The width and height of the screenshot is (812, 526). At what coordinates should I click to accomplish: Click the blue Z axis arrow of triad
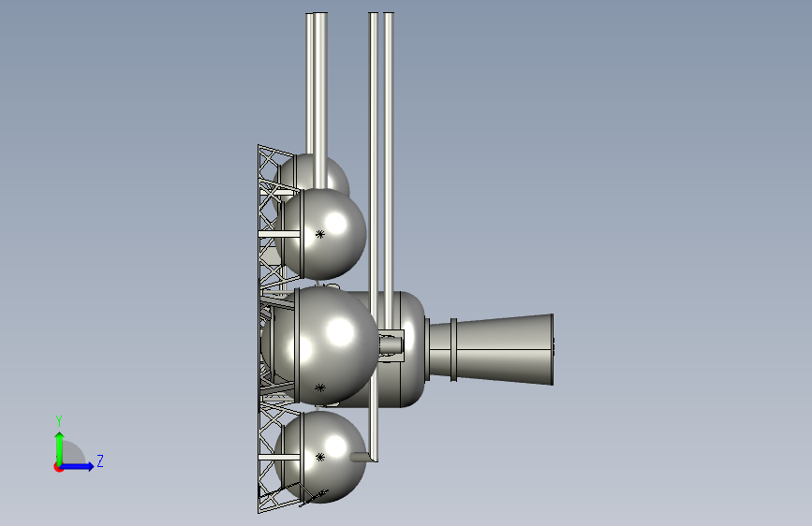coord(77,466)
